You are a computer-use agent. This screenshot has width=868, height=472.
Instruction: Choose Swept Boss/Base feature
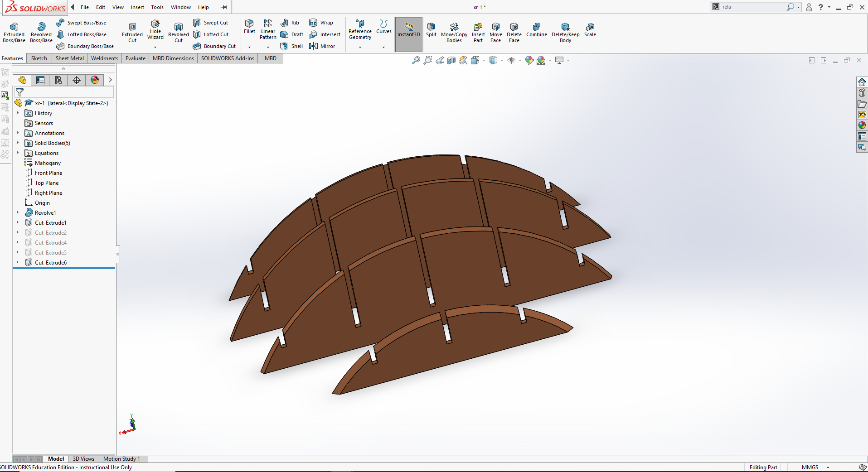tap(82, 23)
